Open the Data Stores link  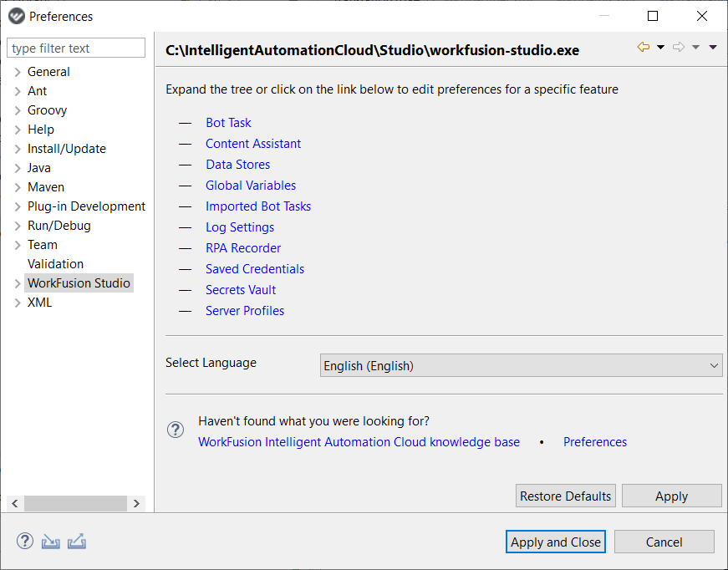(x=238, y=165)
